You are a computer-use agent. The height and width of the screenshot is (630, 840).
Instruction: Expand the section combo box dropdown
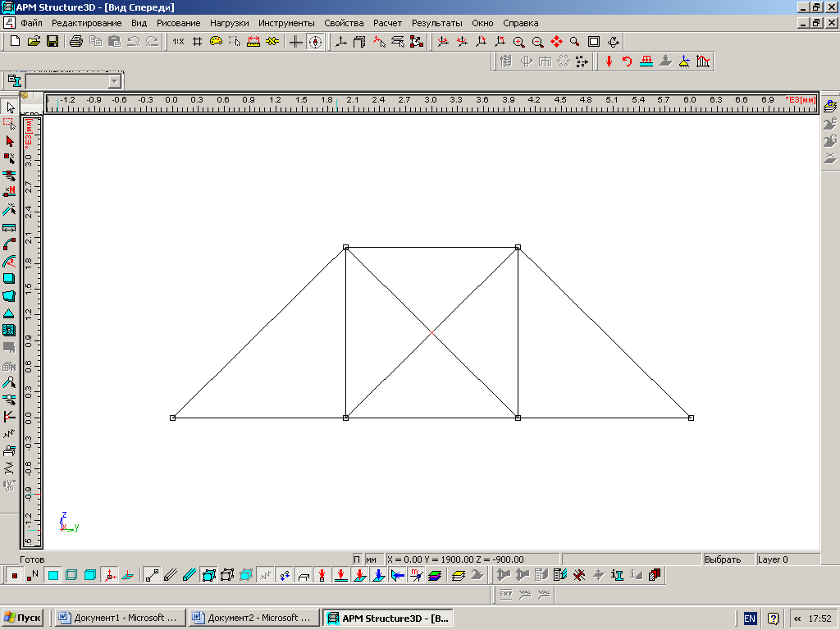(114, 81)
